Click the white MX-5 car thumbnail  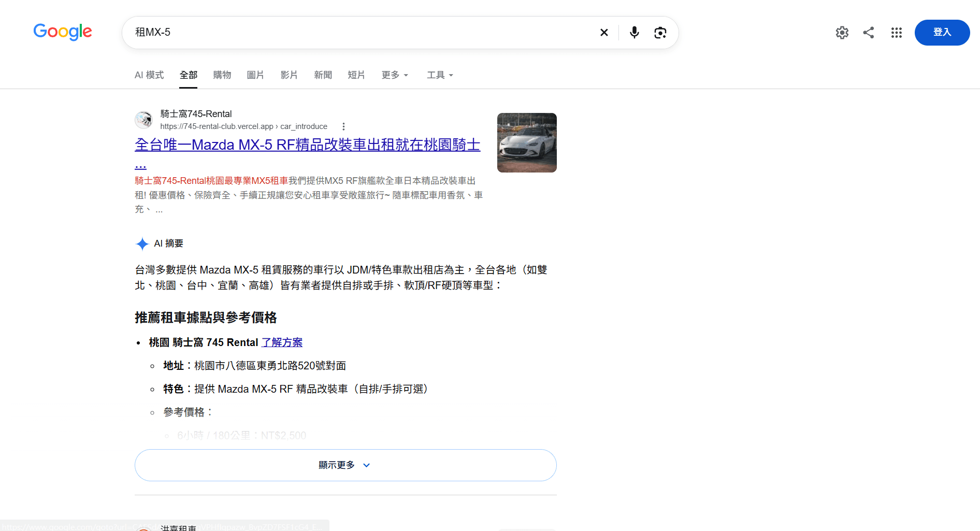[527, 142]
